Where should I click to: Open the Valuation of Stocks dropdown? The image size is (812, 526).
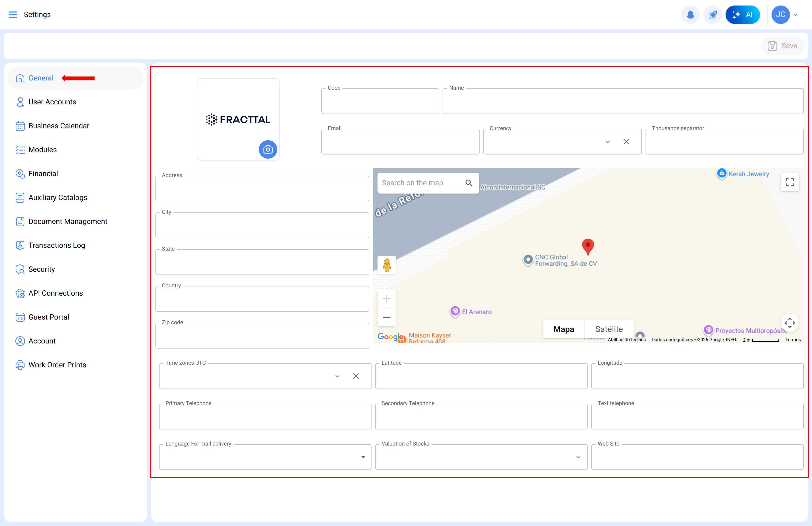coord(578,457)
